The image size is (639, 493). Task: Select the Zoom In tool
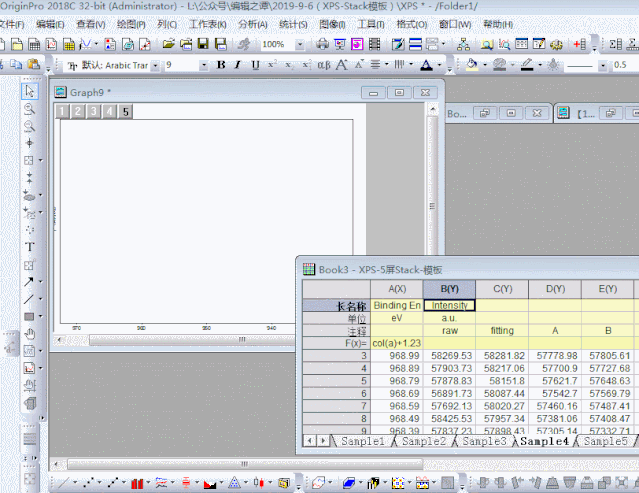pos(29,108)
